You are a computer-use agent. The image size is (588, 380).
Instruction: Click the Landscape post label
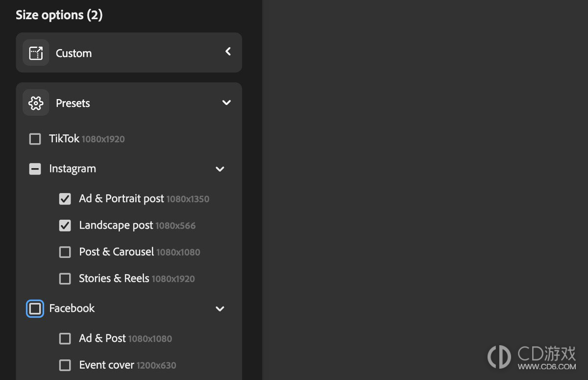click(116, 225)
